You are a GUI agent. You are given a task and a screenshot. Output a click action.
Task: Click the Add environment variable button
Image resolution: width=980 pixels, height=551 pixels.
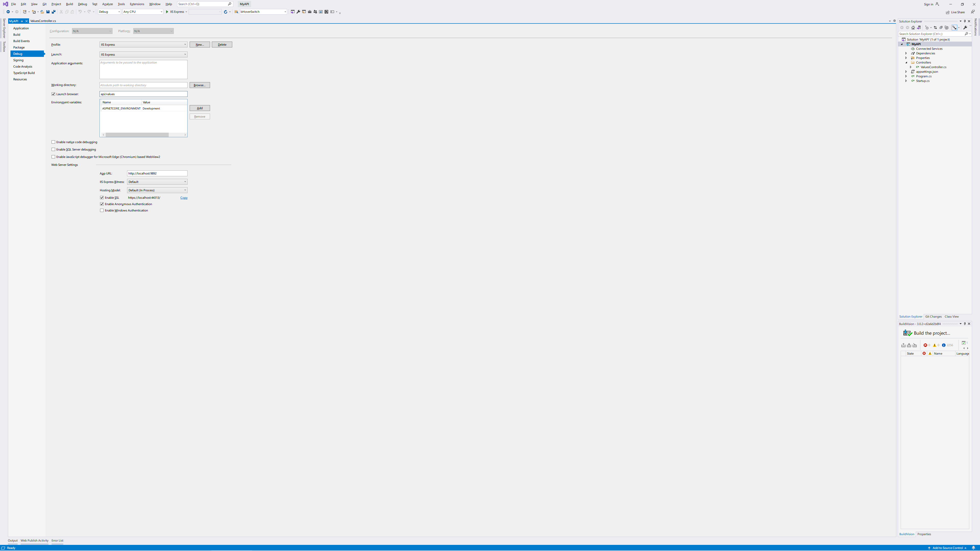point(199,108)
